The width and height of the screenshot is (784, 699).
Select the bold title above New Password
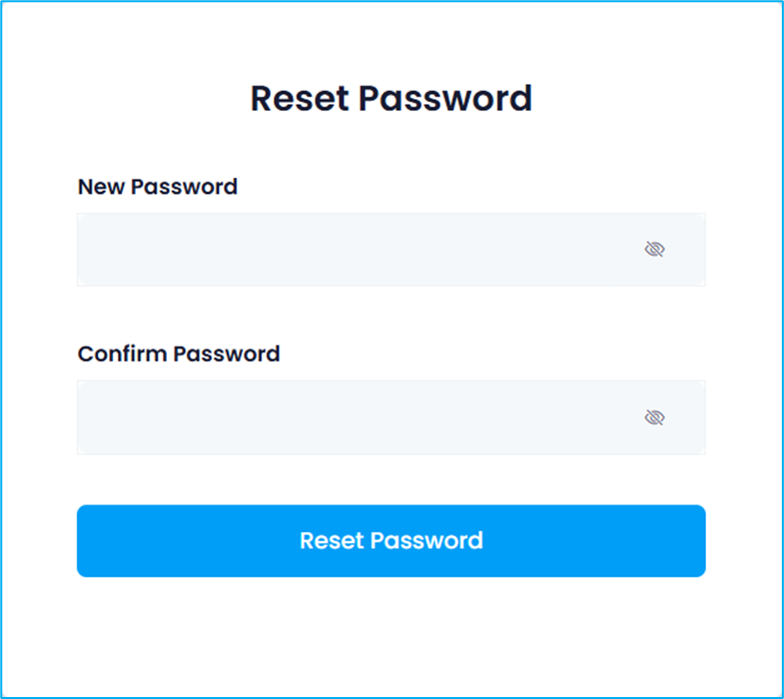tap(391, 99)
